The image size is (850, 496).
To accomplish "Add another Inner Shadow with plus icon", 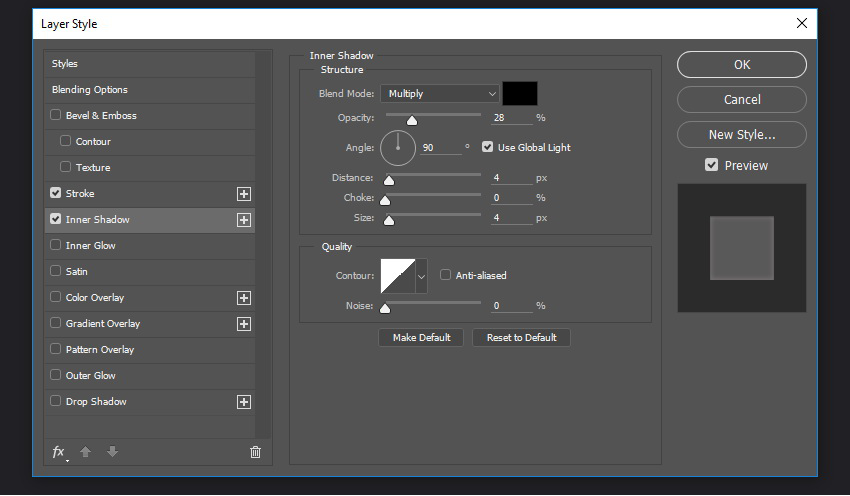I will point(244,220).
